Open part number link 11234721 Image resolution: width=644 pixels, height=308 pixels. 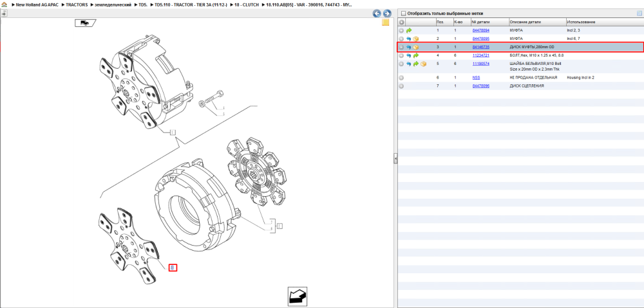pos(480,55)
